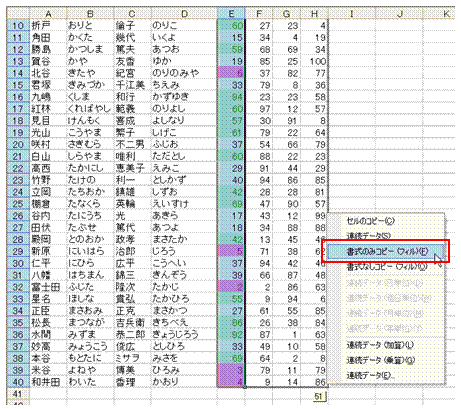Select row 10 header
This screenshot has width=461, height=409.
pyautogui.click(x=18, y=26)
